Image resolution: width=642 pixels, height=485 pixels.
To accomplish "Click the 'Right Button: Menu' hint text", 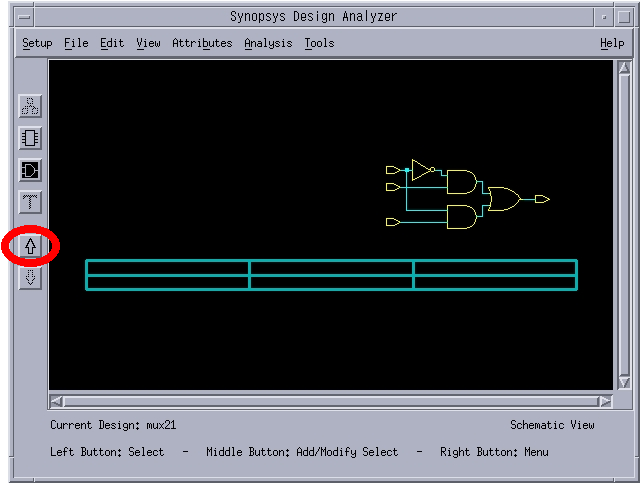I will (494, 452).
